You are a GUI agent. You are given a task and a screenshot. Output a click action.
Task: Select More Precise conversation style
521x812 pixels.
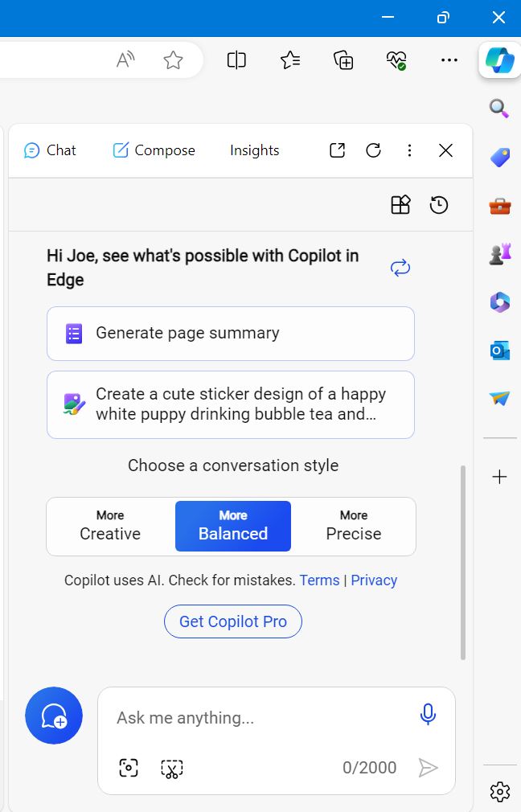click(354, 526)
